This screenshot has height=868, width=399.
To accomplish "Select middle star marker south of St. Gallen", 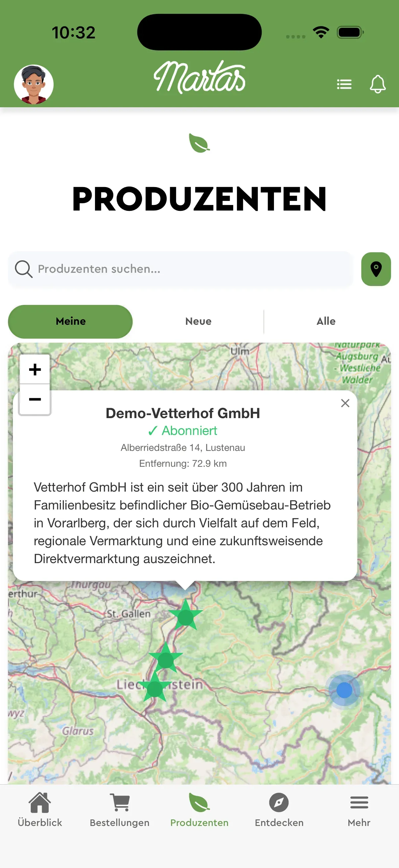I will (166, 659).
